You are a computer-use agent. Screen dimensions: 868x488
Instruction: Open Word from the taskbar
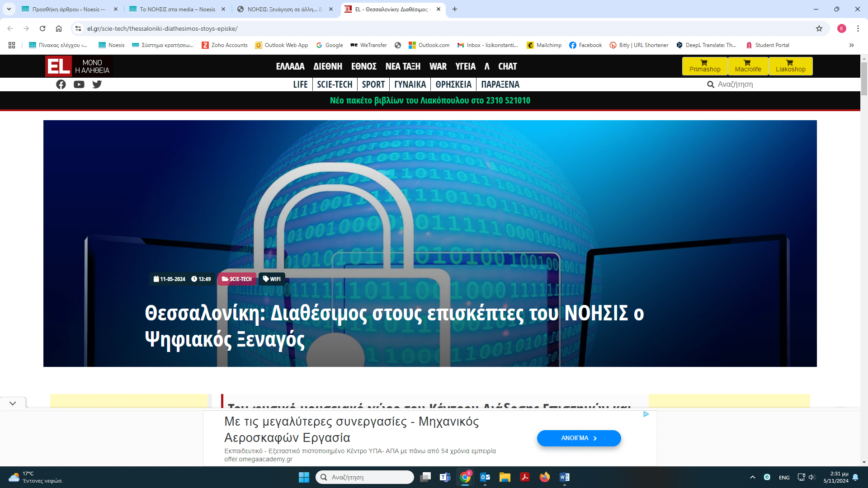tap(565, 477)
